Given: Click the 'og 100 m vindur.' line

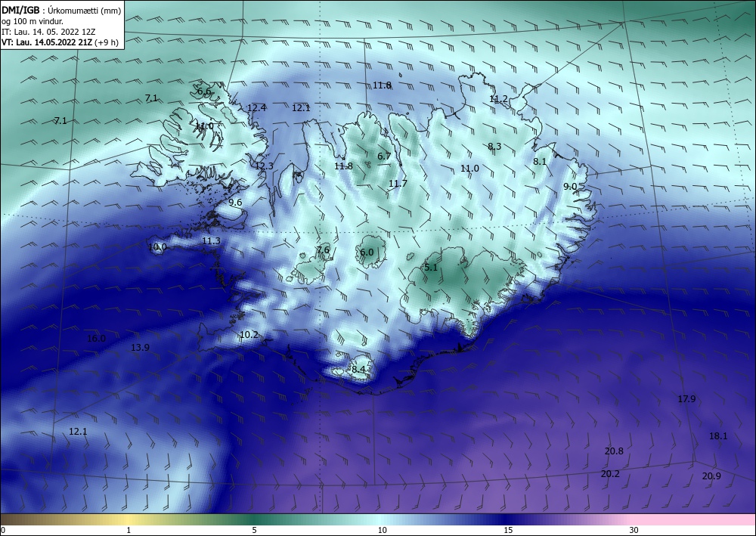Looking at the screenshot, I should click(33, 20).
